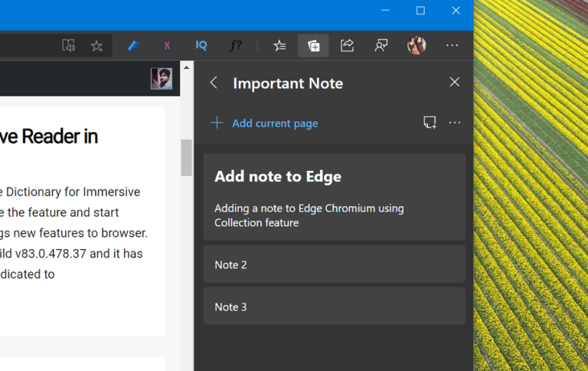Open the Add note to Edge card
588x371 pixels.
(334, 196)
